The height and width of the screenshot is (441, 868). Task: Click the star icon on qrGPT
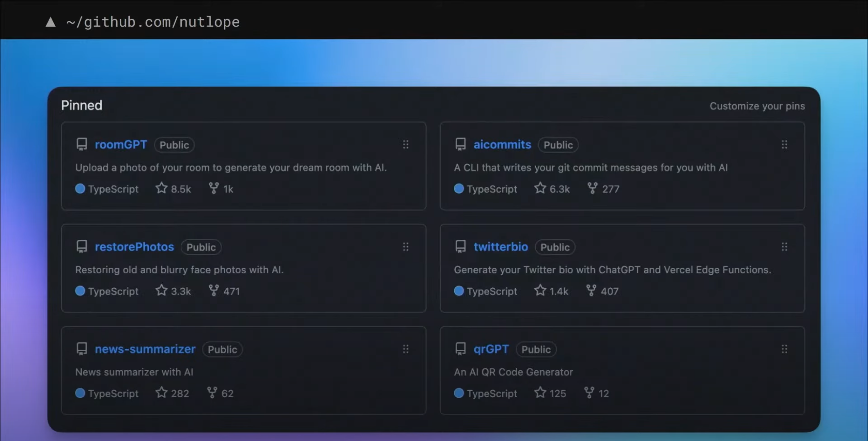pyautogui.click(x=540, y=392)
